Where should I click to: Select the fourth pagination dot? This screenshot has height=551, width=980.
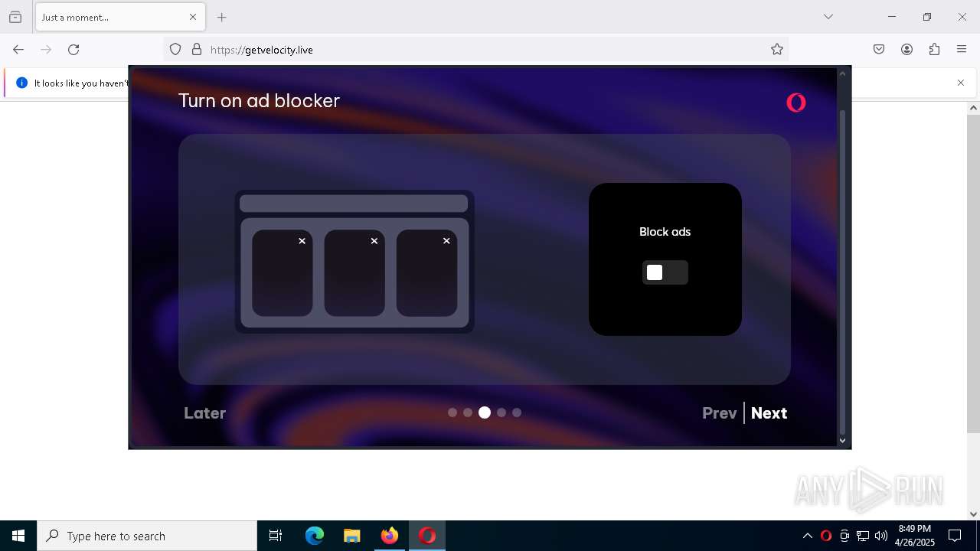(x=501, y=412)
